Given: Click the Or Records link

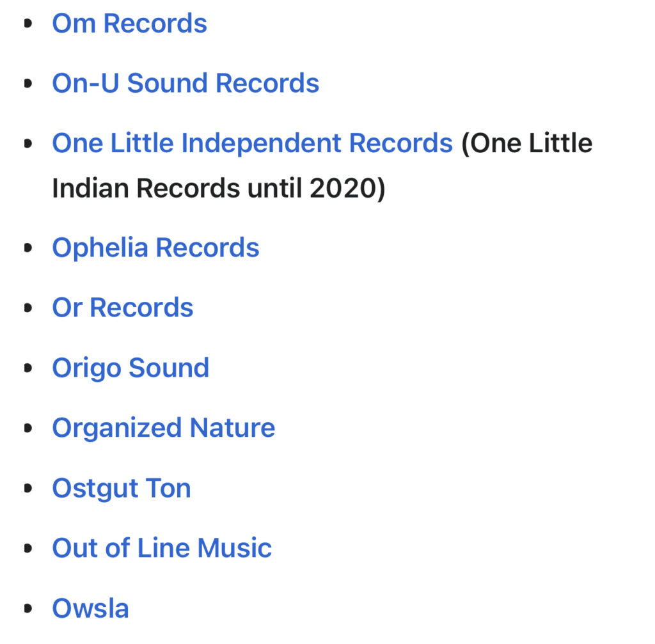Looking at the screenshot, I should coord(122,308).
